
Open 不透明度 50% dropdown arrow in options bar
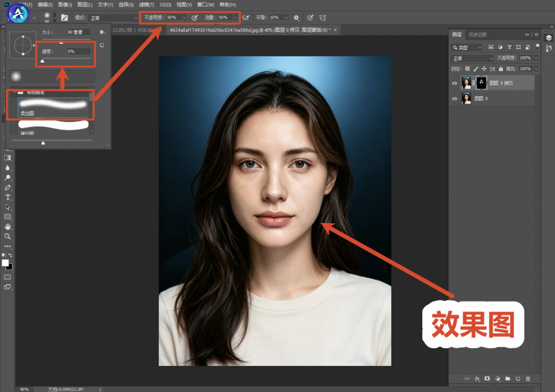pyautogui.click(x=184, y=17)
